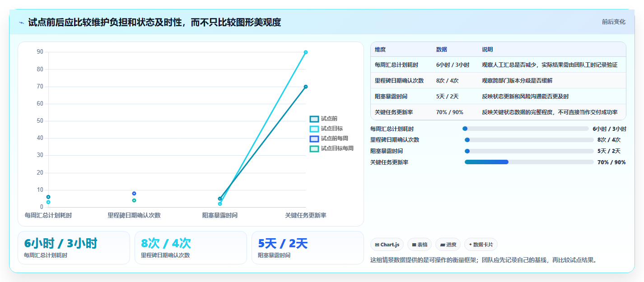Click the 阻塞暴露时间 label in progress list
The width and height of the screenshot is (644, 282).
(387, 151)
